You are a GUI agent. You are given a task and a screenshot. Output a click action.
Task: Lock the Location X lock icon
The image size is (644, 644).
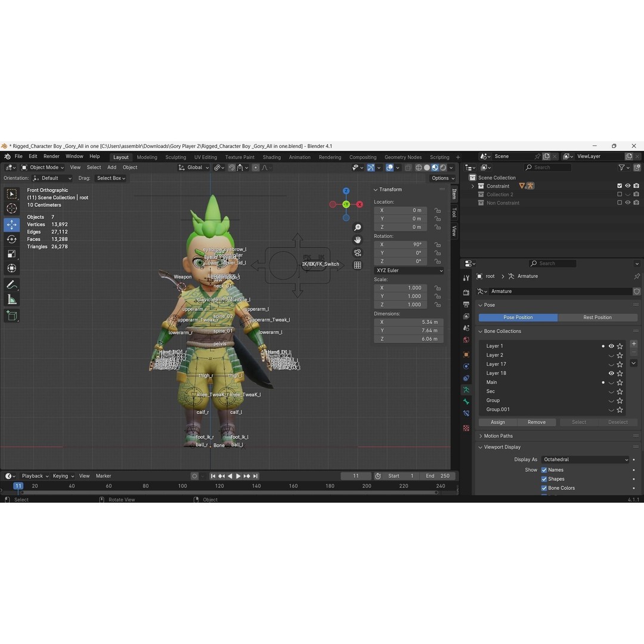[x=438, y=210]
